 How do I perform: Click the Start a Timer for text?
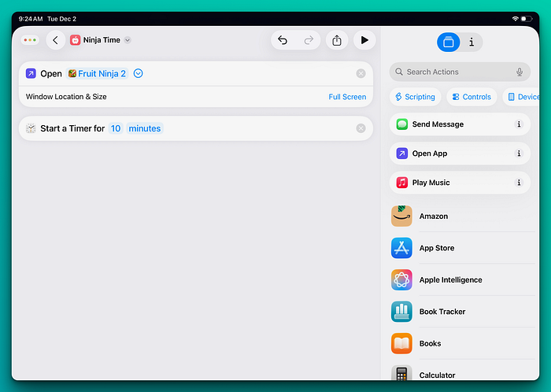click(72, 128)
